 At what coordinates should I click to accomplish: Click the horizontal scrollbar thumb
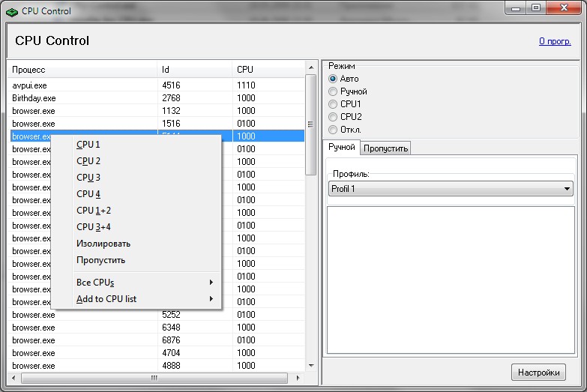(154, 378)
